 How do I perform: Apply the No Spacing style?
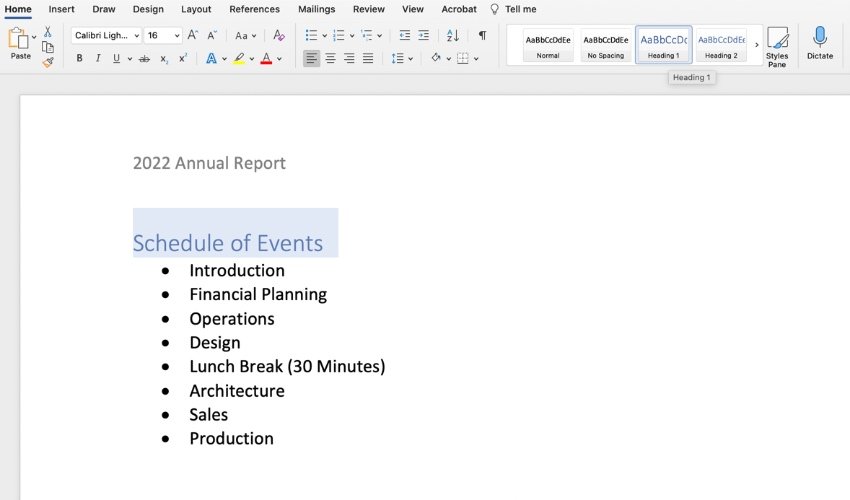606,46
